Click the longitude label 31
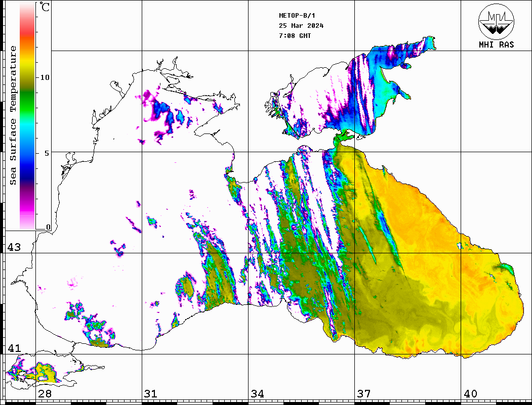This screenshot has height=405, width=532. 151,393
